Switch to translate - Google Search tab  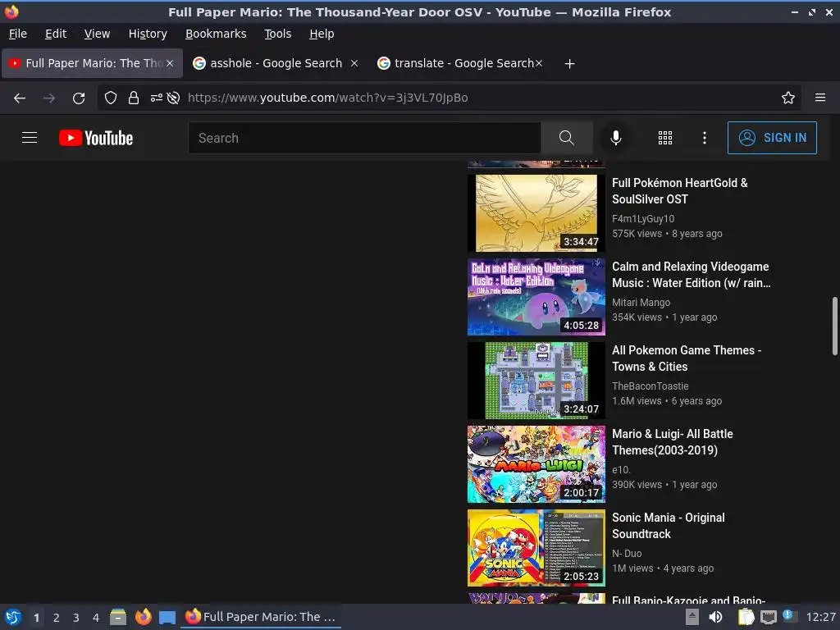tap(459, 63)
